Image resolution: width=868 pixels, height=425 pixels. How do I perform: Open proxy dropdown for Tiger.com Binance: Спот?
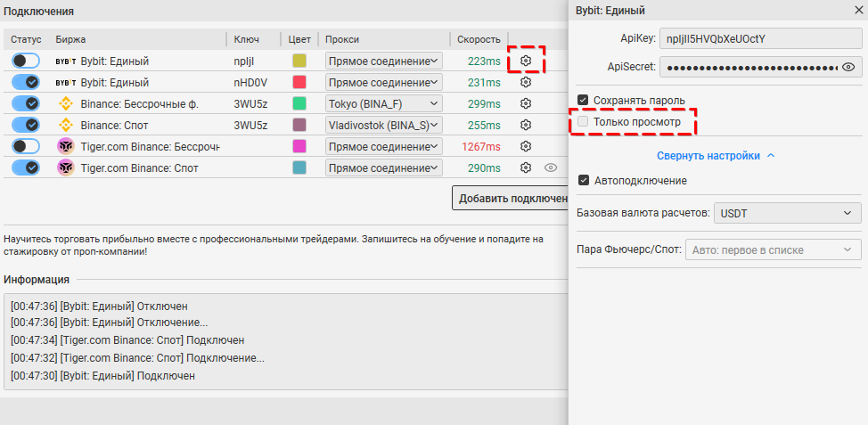click(383, 168)
